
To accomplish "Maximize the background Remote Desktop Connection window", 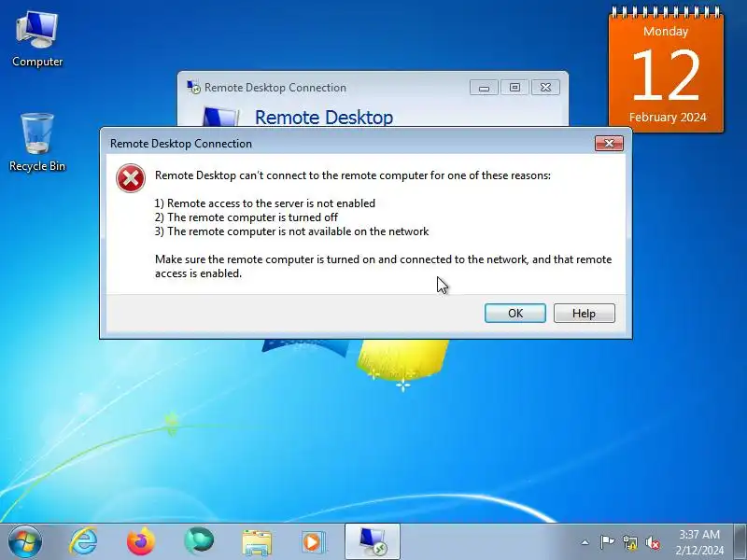I will (x=514, y=88).
